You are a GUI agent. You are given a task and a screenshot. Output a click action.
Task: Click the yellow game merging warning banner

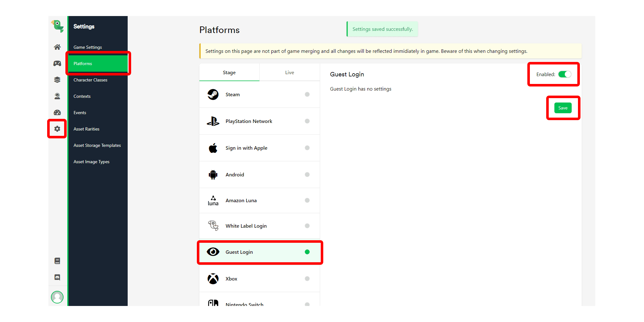pos(391,51)
